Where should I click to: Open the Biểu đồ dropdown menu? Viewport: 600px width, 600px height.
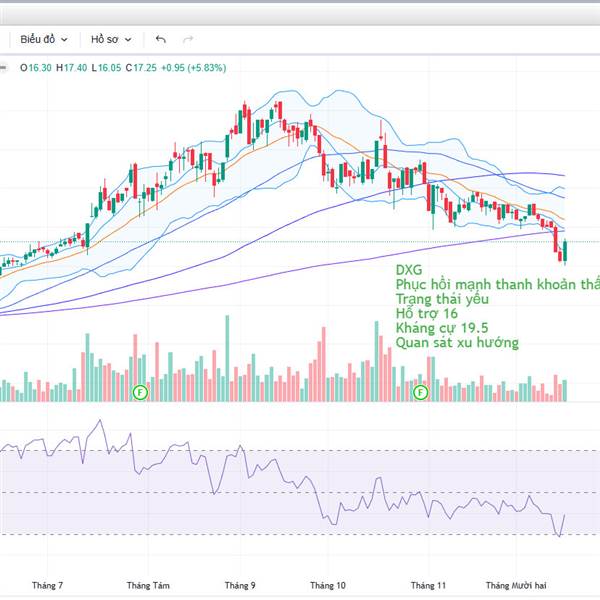coord(44,39)
